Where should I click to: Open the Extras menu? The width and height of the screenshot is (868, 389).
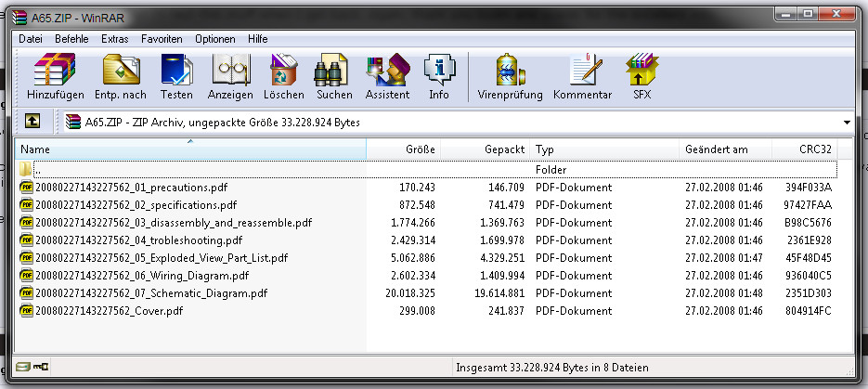(x=114, y=39)
